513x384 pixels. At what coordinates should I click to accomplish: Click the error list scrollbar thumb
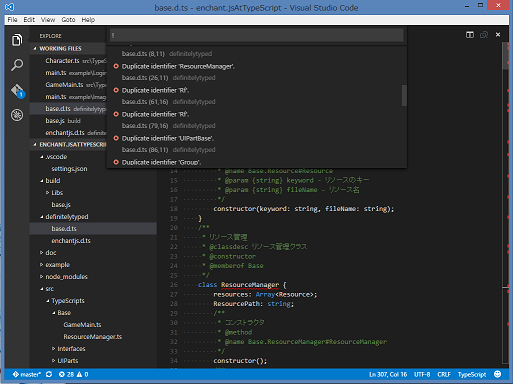pyautogui.click(x=404, y=95)
